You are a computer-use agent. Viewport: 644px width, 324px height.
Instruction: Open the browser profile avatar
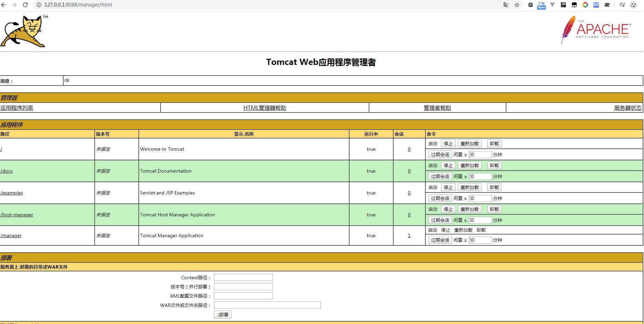point(633,5)
